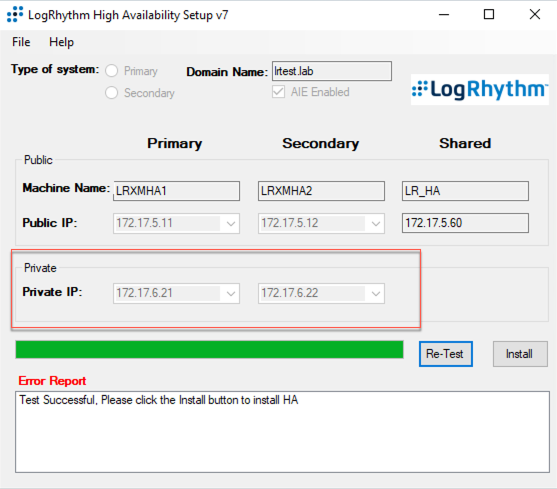Screen dimensions: 557x489
Task: Click the Install button
Action: tap(520, 354)
